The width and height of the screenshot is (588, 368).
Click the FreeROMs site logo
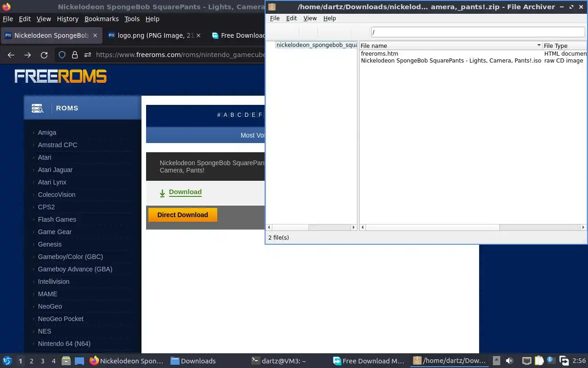(x=60, y=76)
